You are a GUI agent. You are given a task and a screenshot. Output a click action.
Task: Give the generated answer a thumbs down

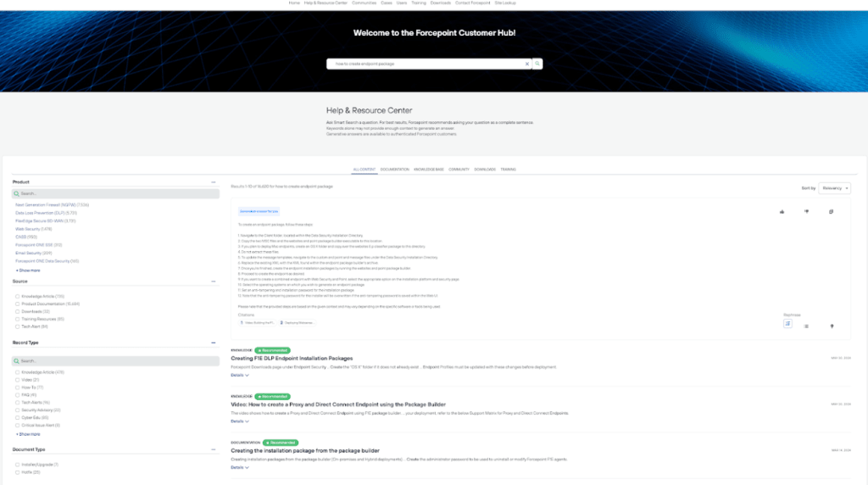click(x=806, y=211)
